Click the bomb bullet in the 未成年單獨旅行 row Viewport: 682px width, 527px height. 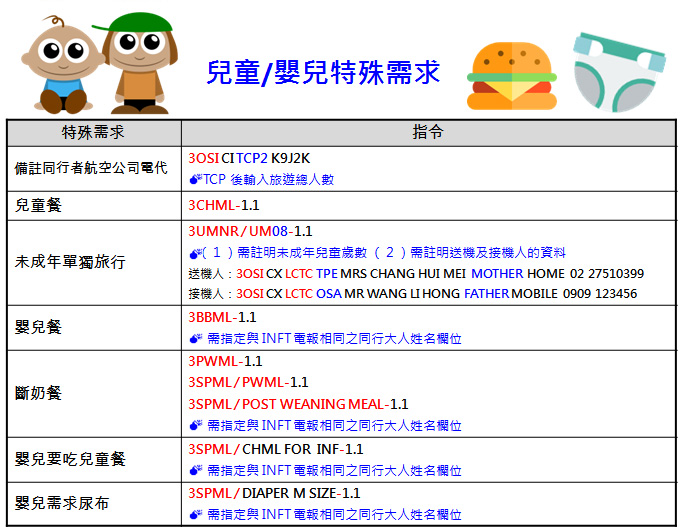(196, 253)
